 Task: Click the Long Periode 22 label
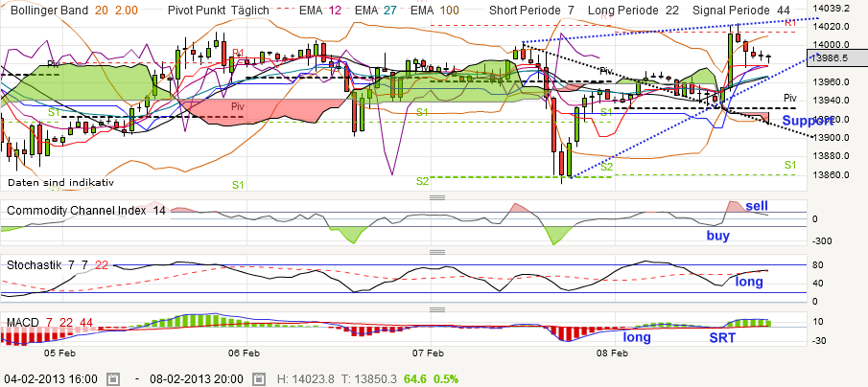coord(633,11)
